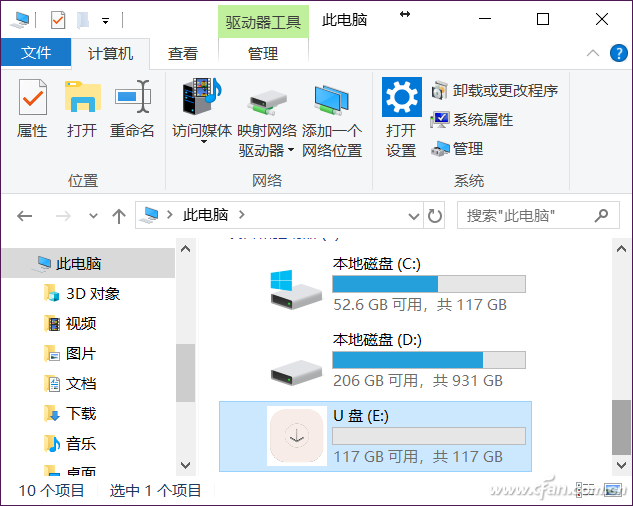Click Uninstall or change a program (卸载或更改程序)
This screenshot has height=506, width=633.
tap(495, 90)
